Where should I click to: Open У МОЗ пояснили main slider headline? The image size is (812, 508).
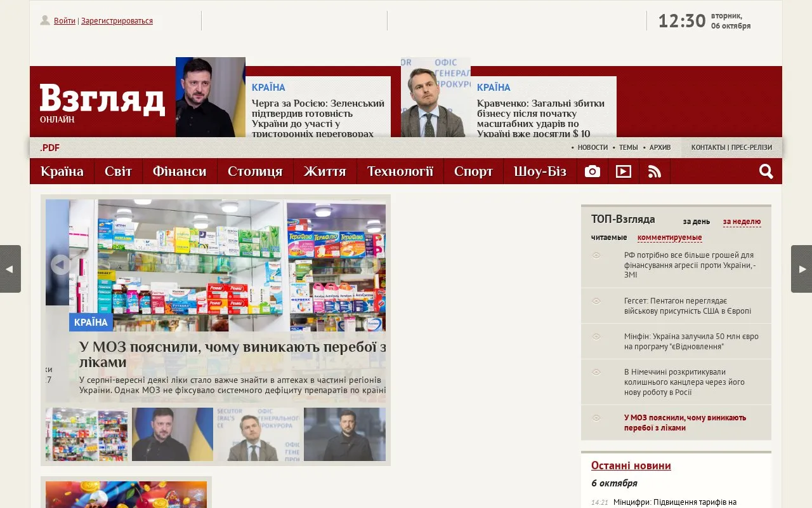coord(233,354)
